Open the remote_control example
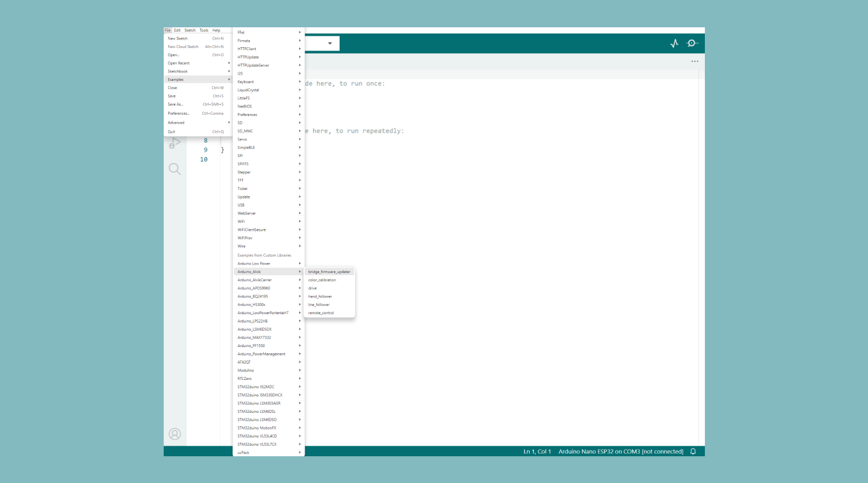868x483 pixels. pyautogui.click(x=330, y=313)
